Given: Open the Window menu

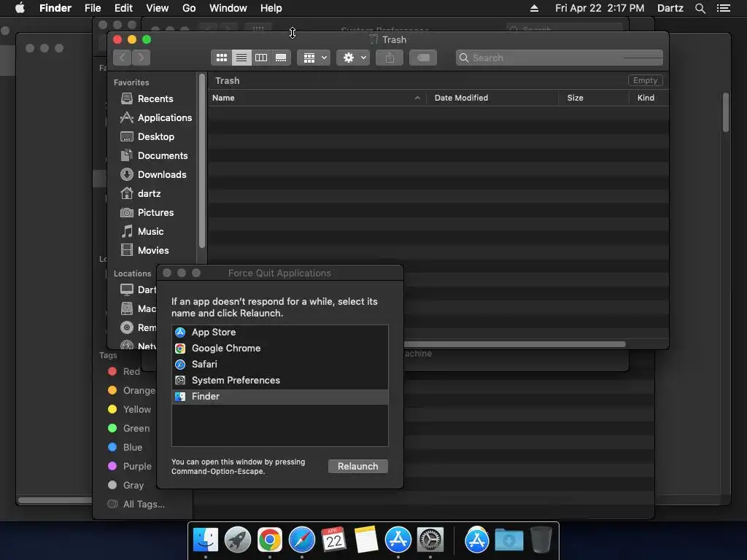Looking at the screenshot, I should [x=228, y=8].
